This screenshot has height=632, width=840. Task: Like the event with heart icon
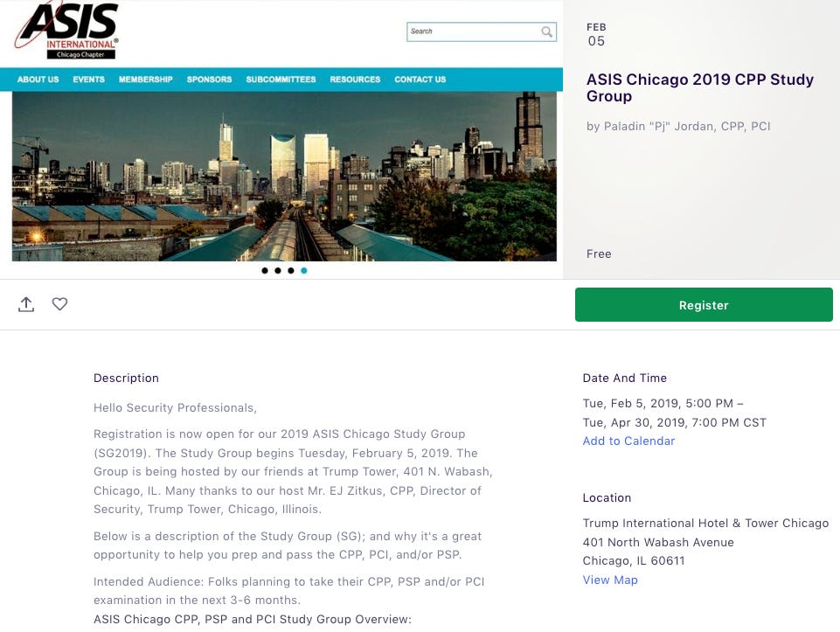59,304
